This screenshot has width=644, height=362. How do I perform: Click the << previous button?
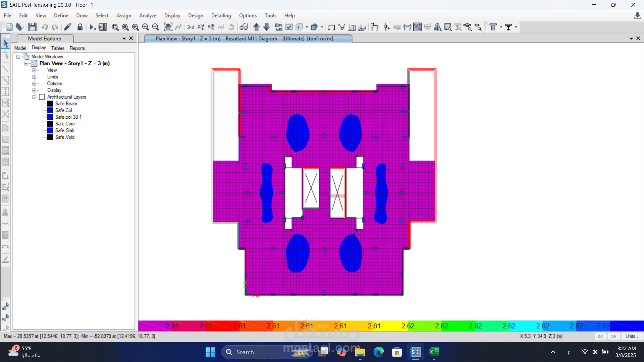click(600, 336)
